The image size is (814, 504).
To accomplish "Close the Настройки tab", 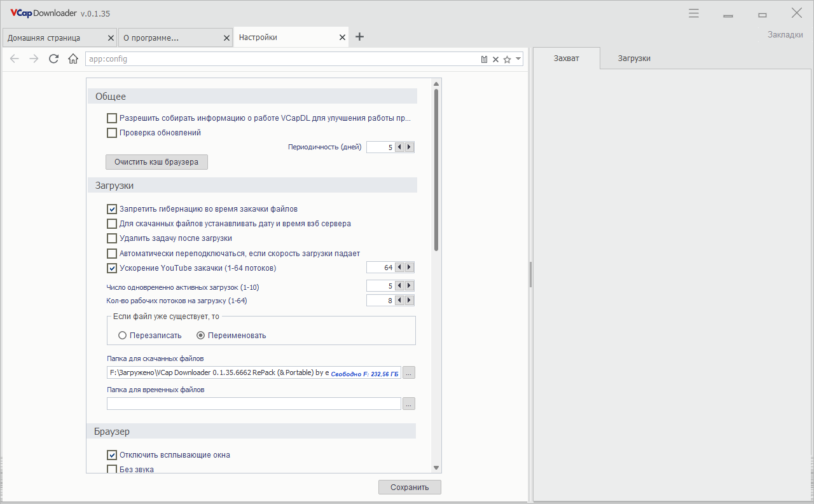I will pos(343,37).
